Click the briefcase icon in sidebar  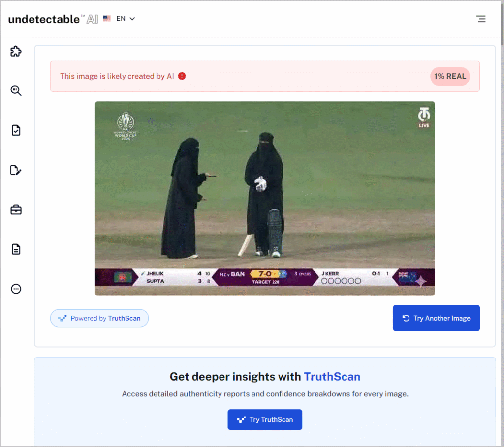16,210
